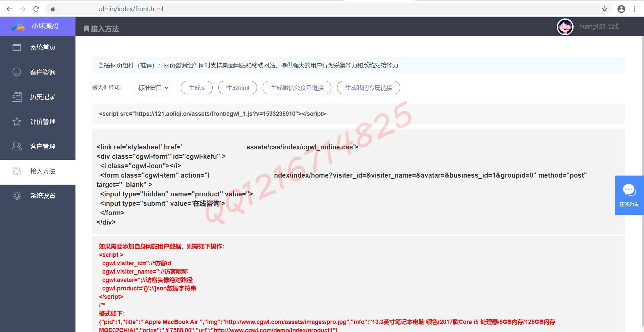Open the browser three-dot menu
This screenshot has height=332, width=644.
pyautogui.click(x=635, y=9)
